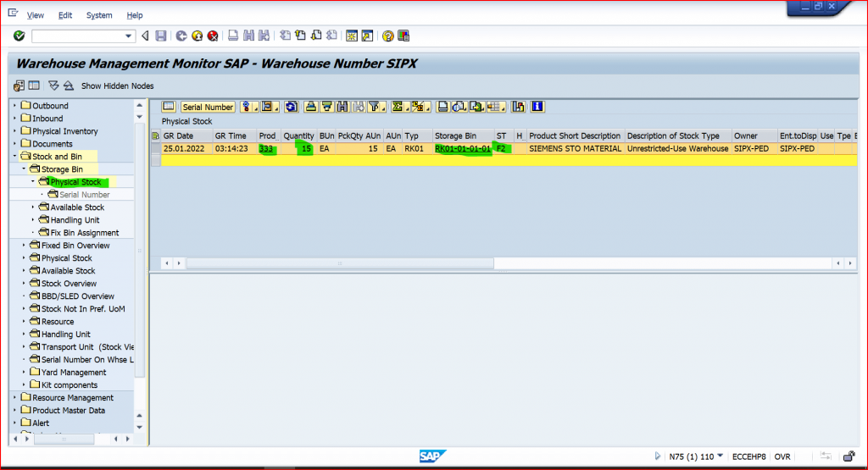This screenshot has height=470, width=868.
Task: Click the tree vertical scrollbar up arrow
Action: (x=140, y=105)
